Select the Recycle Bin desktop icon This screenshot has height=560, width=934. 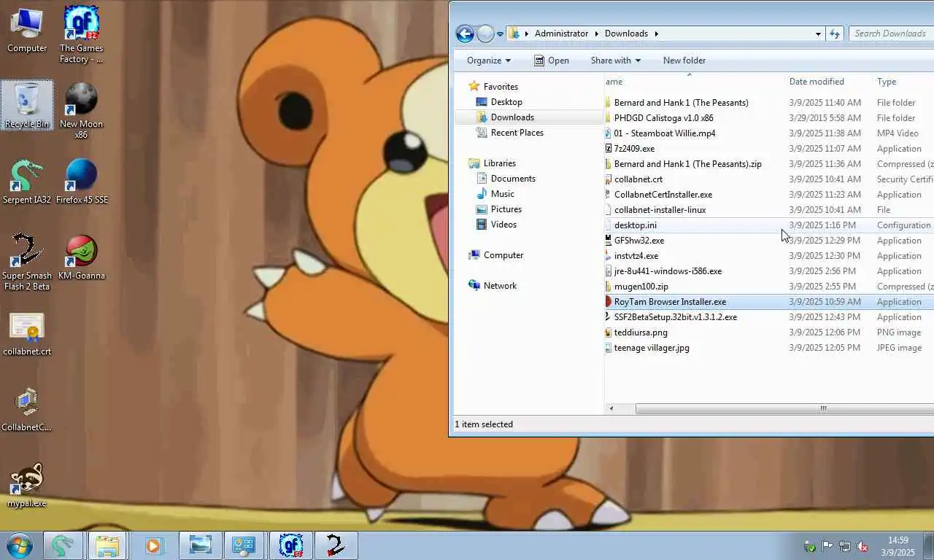tap(27, 105)
